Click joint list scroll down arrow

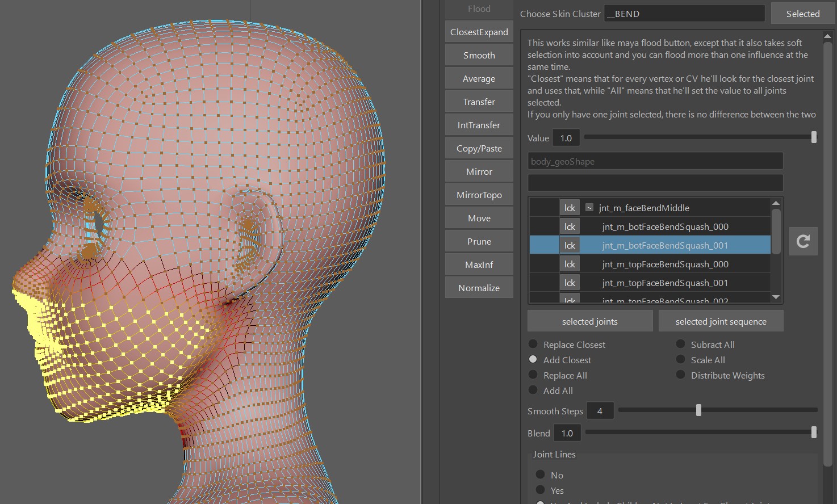tap(776, 297)
